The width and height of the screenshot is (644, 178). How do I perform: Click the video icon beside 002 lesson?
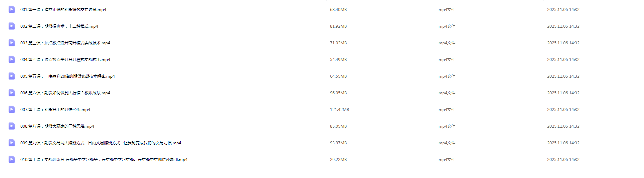point(12,26)
